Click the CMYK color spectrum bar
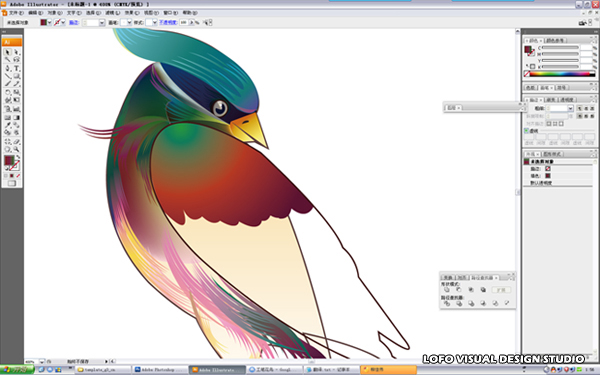The width and height of the screenshot is (600, 375). tap(562, 74)
